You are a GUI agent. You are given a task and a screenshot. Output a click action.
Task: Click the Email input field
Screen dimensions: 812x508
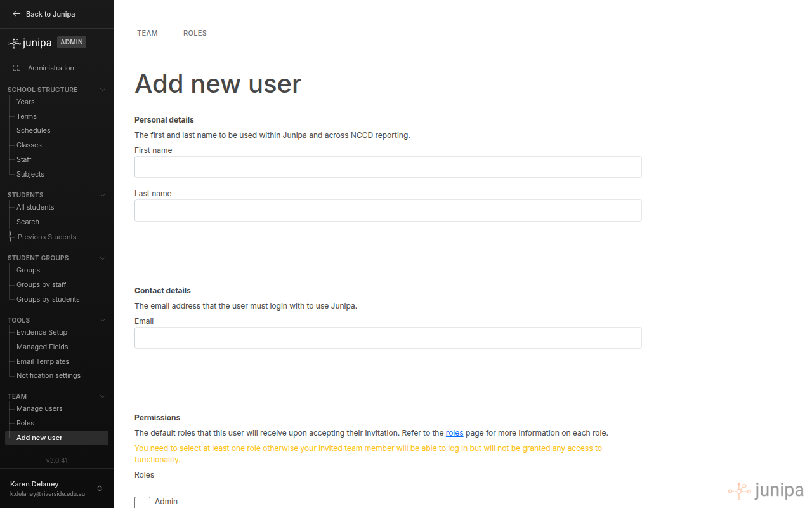click(388, 338)
